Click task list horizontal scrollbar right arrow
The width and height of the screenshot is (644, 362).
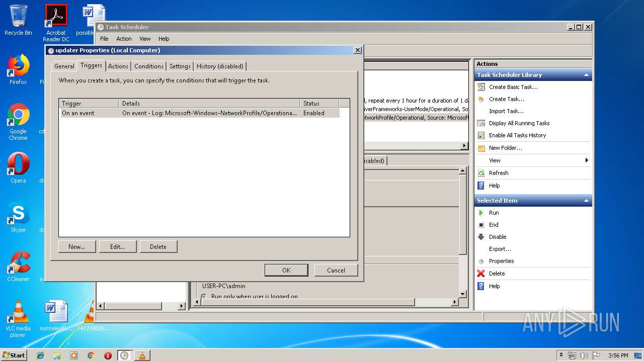(464, 146)
